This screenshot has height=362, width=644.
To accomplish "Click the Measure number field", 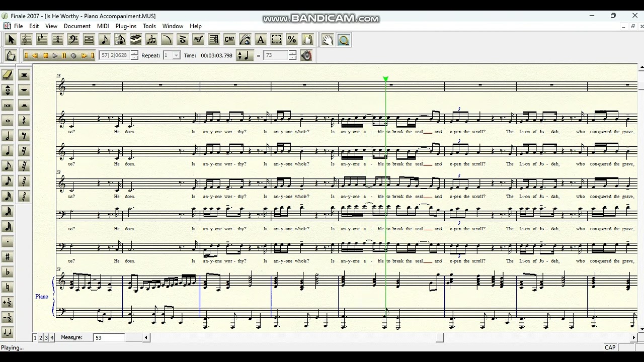I will click(x=108, y=338).
